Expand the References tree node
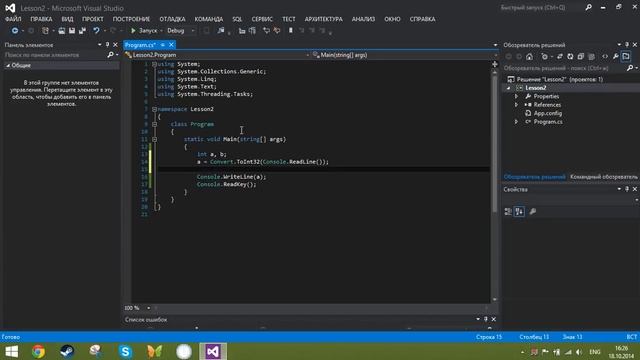 (x=516, y=105)
